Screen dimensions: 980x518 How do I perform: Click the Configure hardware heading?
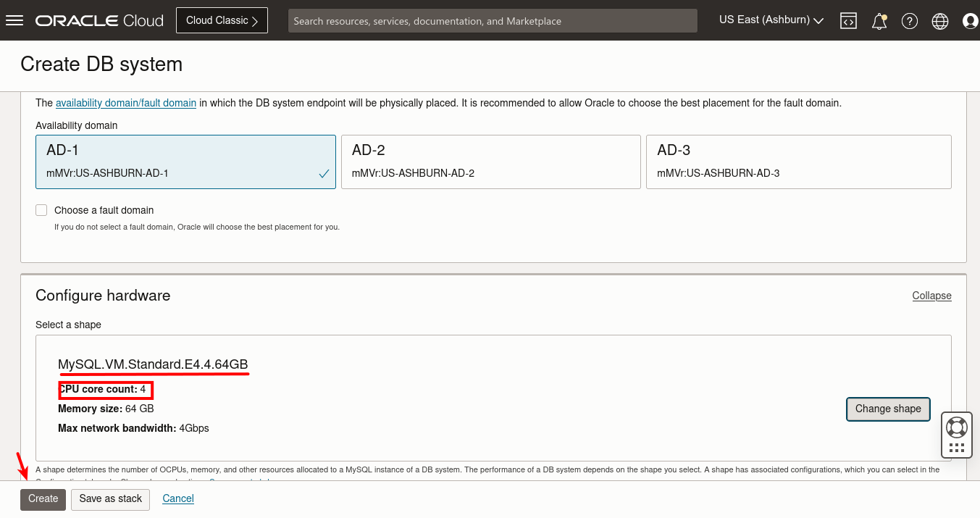pos(103,296)
